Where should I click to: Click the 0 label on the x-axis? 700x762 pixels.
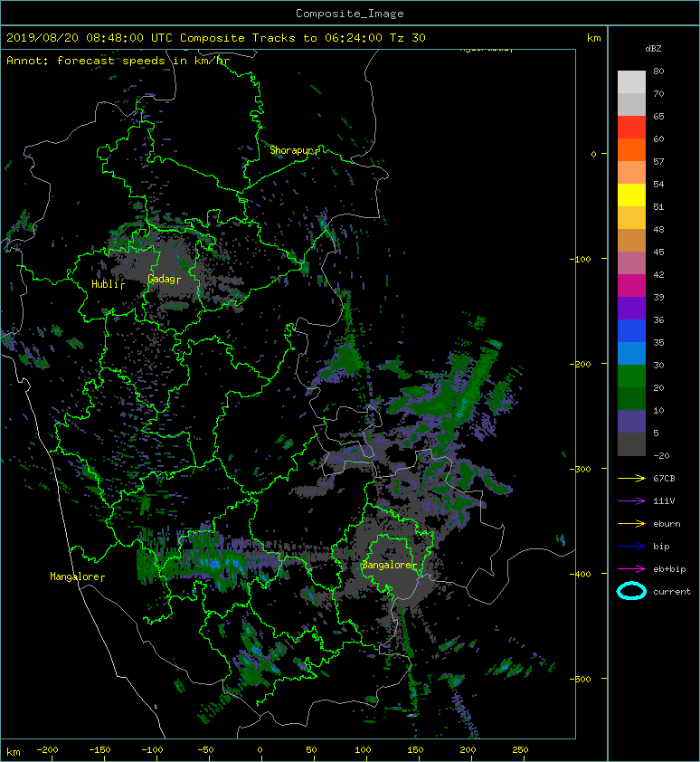pos(260,750)
